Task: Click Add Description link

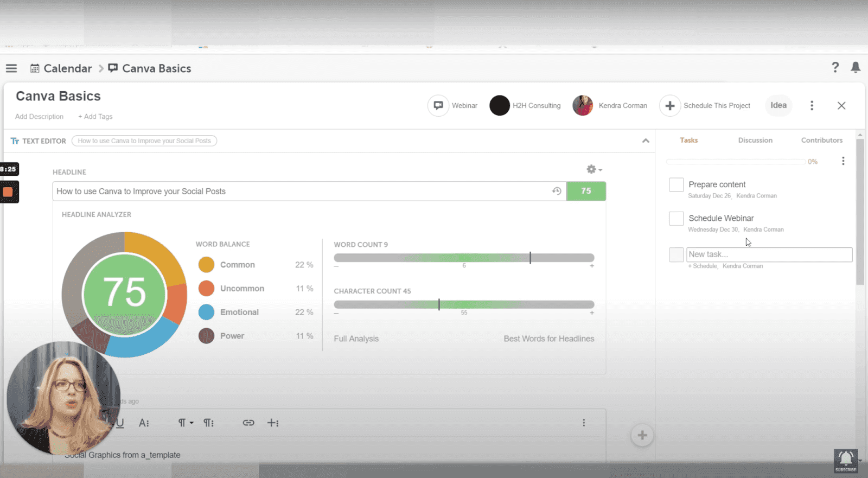Action: tap(39, 117)
